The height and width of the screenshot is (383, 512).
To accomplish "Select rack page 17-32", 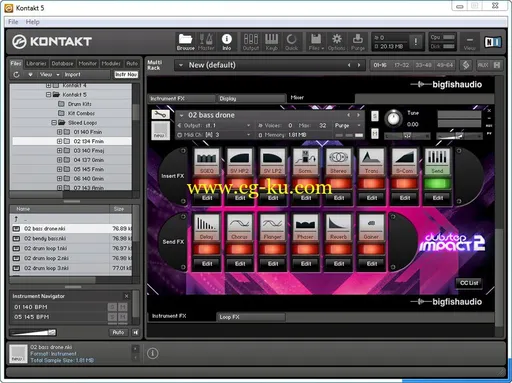I will (401, 65).
